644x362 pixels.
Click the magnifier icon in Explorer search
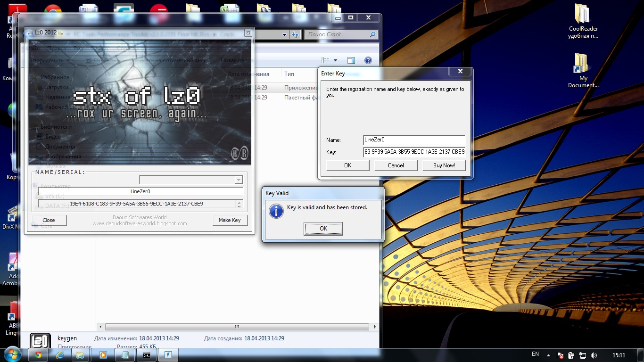pos(372,34)
